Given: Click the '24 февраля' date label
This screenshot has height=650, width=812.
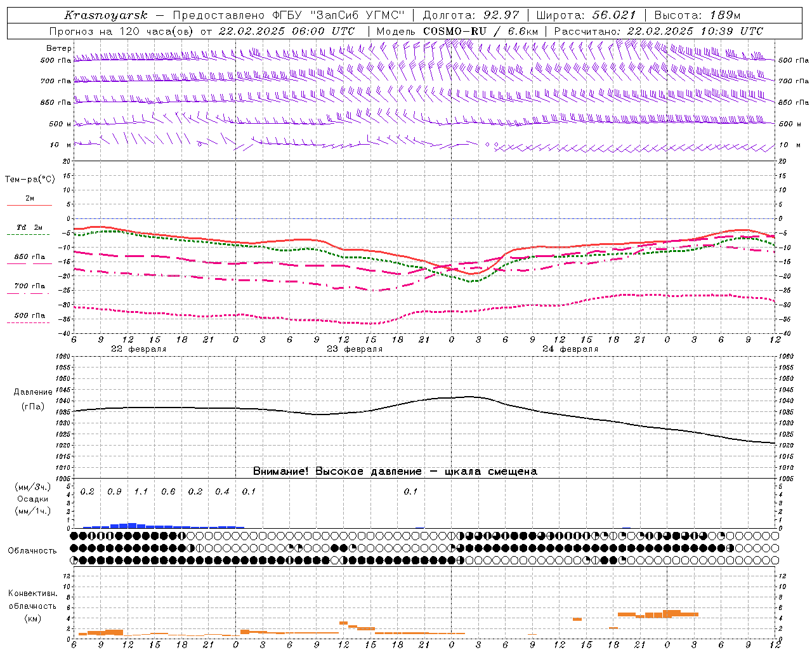Looking at the screenshot, I should (570, 349).
